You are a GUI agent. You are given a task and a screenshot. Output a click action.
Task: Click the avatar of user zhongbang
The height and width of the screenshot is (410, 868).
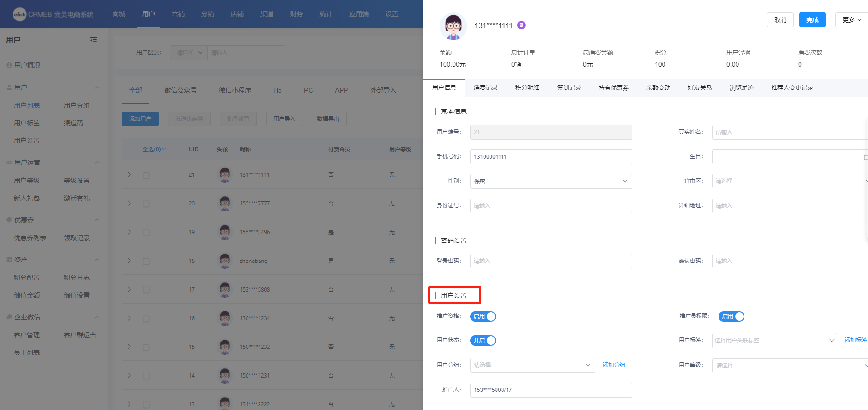pos(225,261)
